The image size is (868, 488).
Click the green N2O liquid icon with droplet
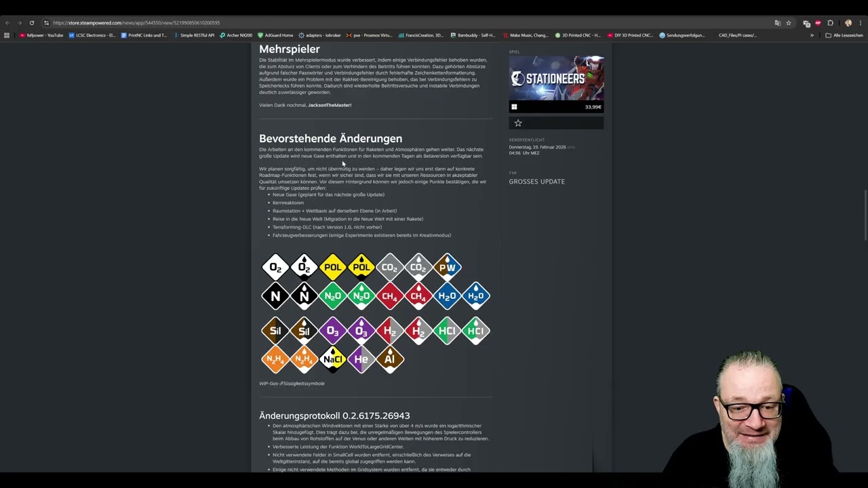(361, 296)
